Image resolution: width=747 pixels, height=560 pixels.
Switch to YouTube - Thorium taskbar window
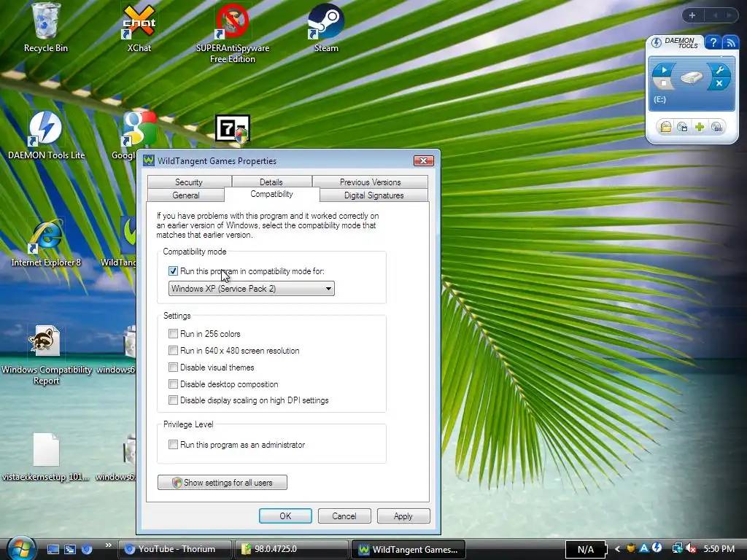pyautogui.click(x=175, y=549)
